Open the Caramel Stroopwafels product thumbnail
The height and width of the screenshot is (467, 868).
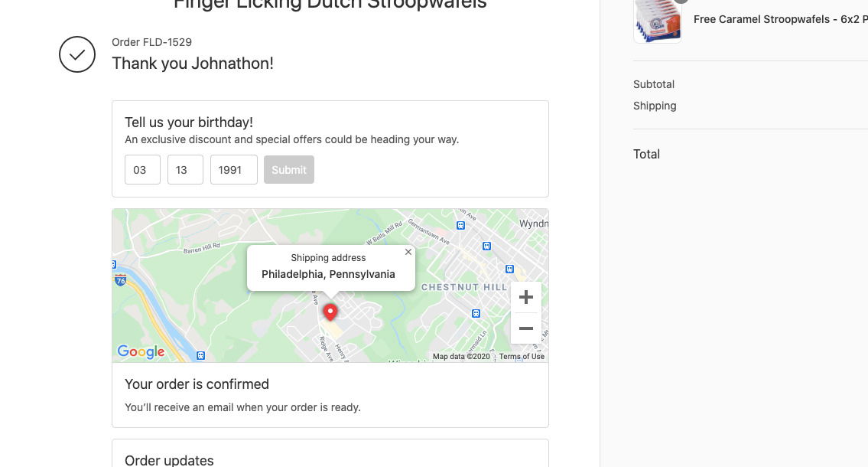click(x=657, y=21)
